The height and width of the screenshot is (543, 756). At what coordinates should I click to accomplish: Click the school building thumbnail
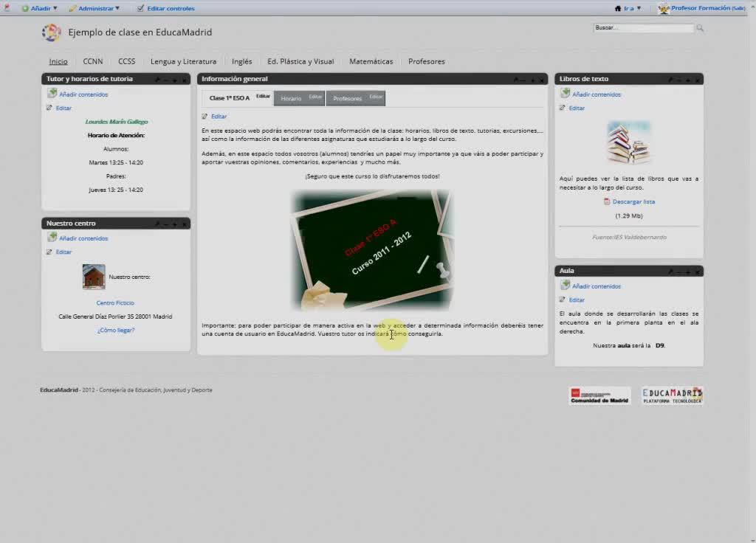coord(94,277)
